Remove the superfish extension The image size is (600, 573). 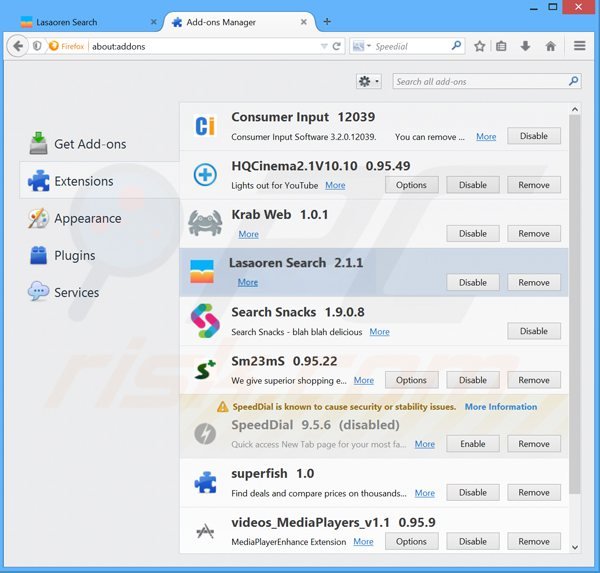[534, 493]
